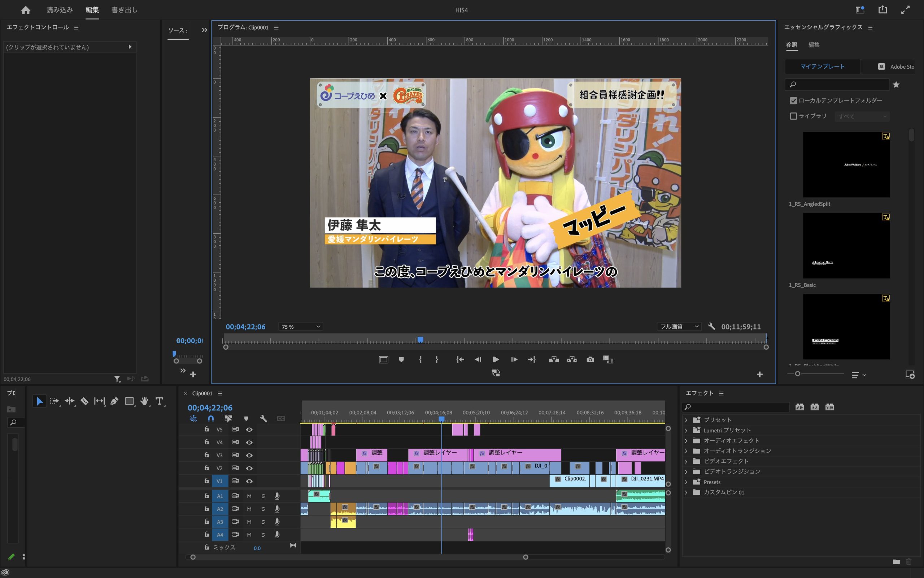Expand the オーディオエフェクト folder
Image resolution: width=924 pixels, height=578 pixels.
[x=686, y=441]
